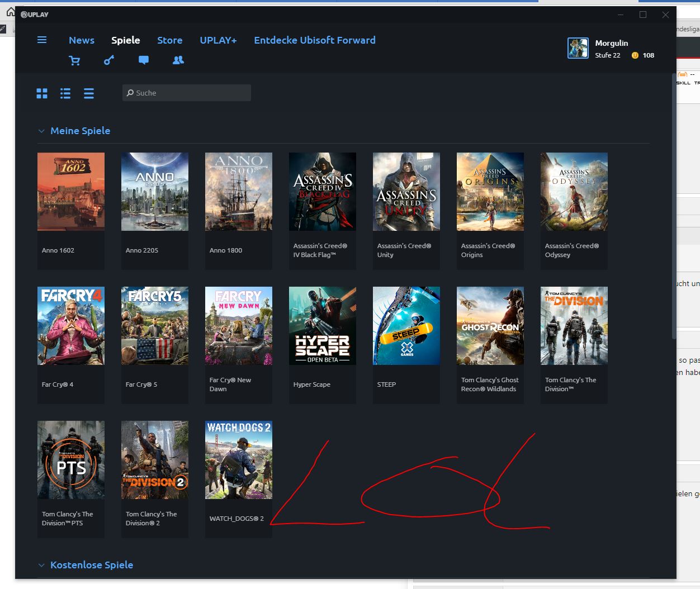Click 'Far Cry® New Dawn' title text
The width and height of the screenshot is (700, 589).
point(230,384)
